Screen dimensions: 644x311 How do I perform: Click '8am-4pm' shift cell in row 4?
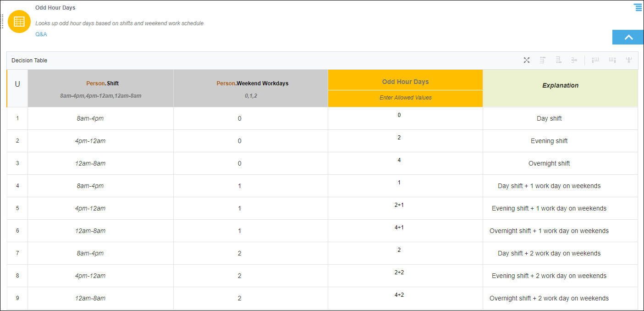100,186
